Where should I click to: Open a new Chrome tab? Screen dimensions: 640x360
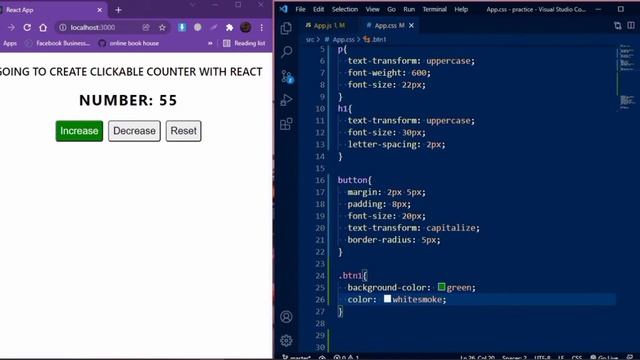click(118, 10)
